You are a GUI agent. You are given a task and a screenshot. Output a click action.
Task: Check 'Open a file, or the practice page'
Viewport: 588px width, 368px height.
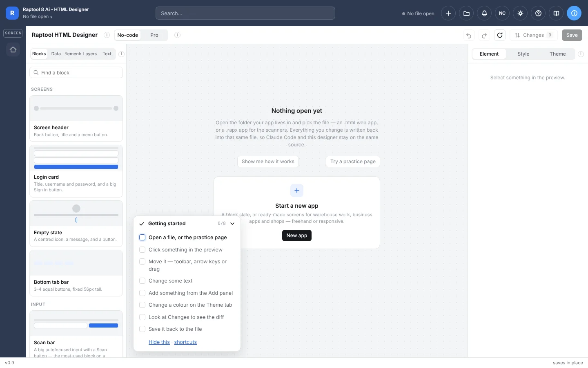click(143, 238)
